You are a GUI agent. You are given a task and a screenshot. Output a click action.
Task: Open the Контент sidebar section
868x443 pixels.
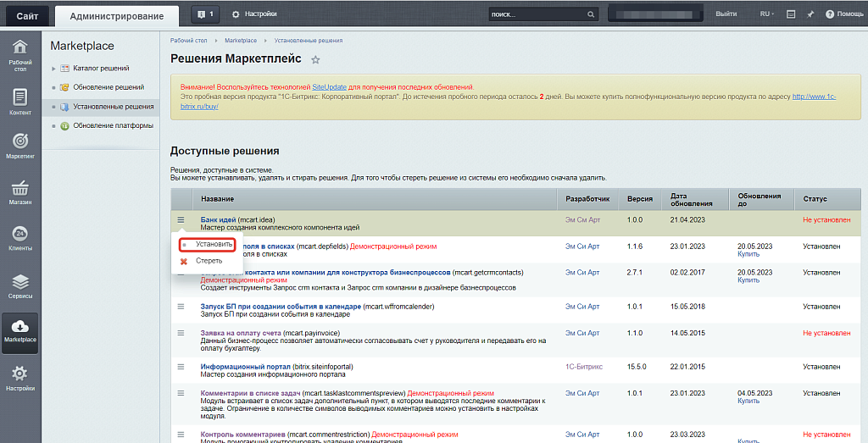(19, 102)
